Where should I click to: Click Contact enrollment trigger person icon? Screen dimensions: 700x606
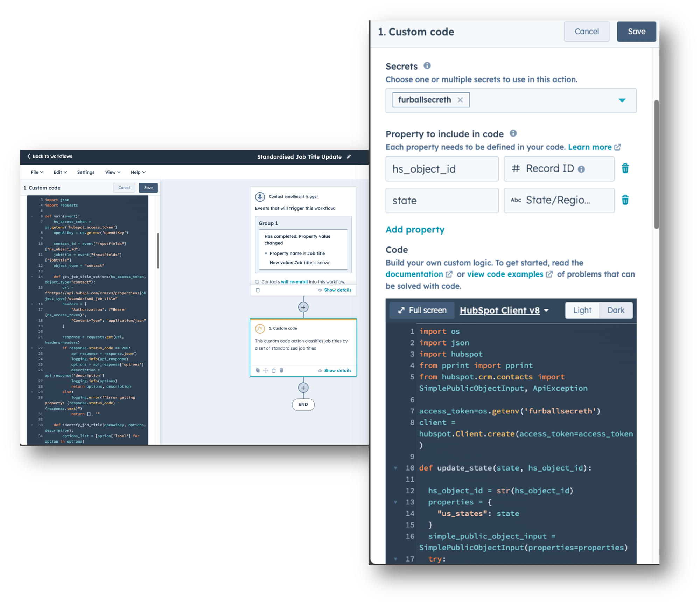pyautogui.click(x=259, y=196)
